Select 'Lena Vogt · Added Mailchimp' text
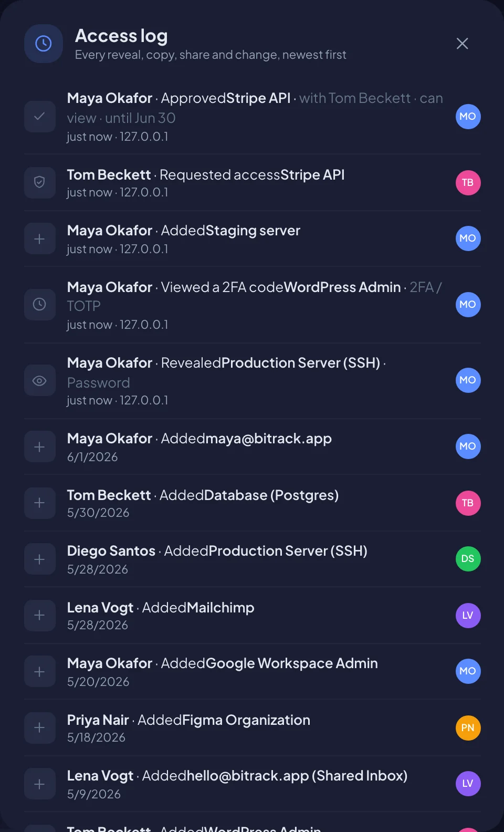The image size is (504, 832). click(x=161, y=608)
